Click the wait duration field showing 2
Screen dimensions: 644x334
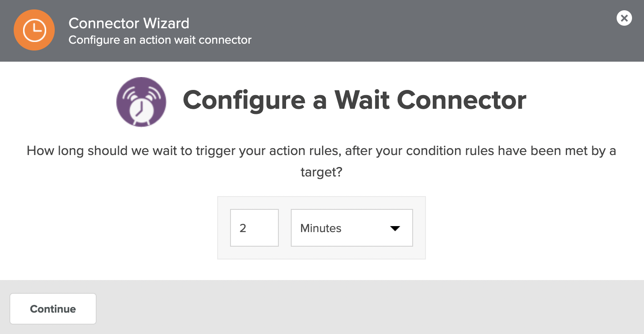(x=254, y=228)
